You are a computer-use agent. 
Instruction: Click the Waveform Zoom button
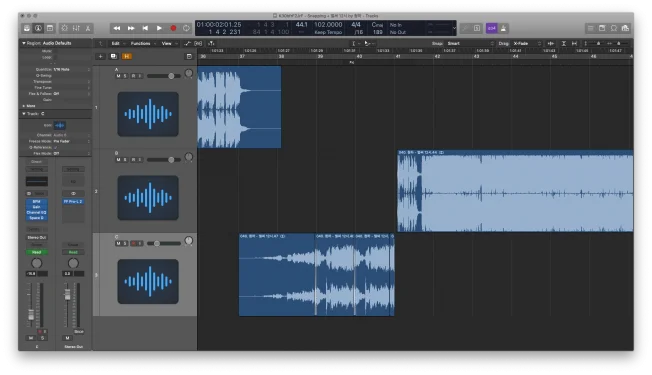point(551,43)
